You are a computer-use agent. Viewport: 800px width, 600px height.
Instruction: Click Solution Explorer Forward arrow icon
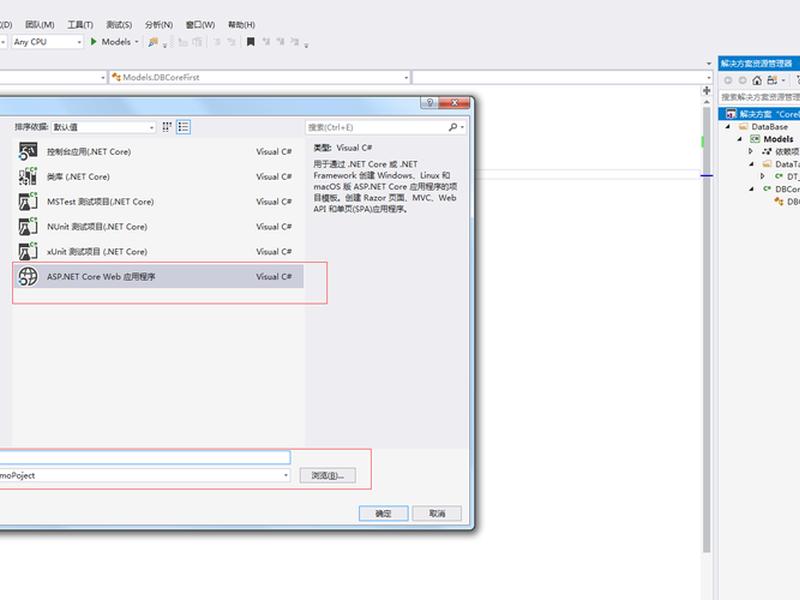tap(742, 80)
